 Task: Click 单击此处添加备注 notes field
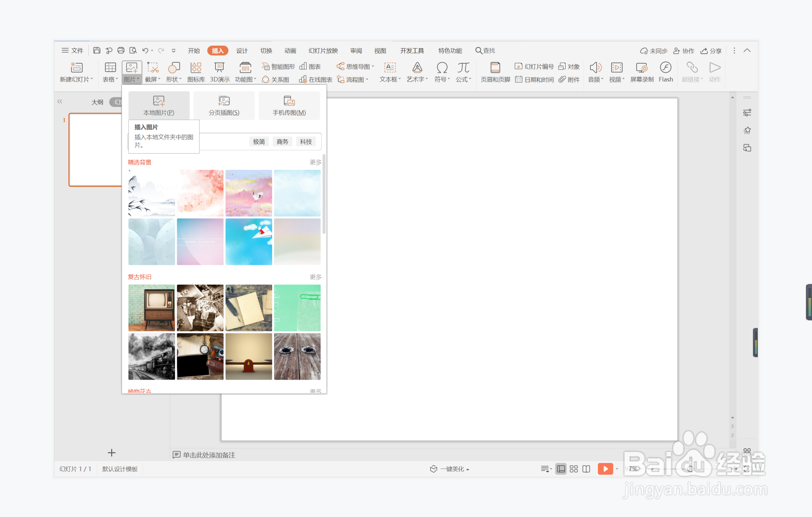pyautogui.click(x=209, y=455)
